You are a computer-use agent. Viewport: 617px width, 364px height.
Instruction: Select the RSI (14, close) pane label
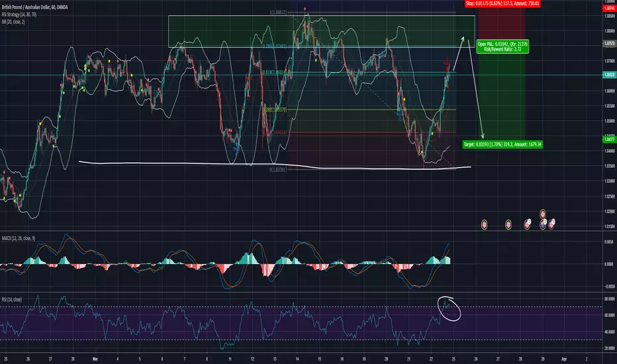12,300
